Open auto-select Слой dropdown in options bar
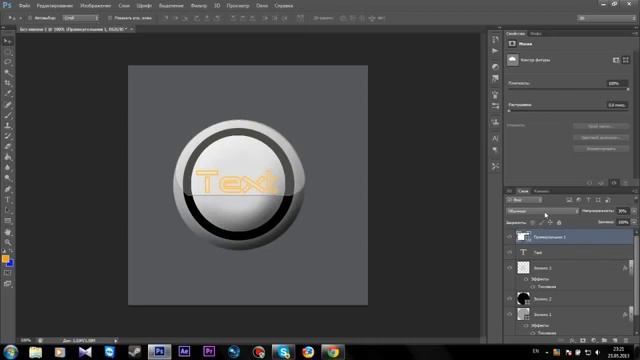Image resolution: width=640 pixels, height=360 pixels. (80, 18)
